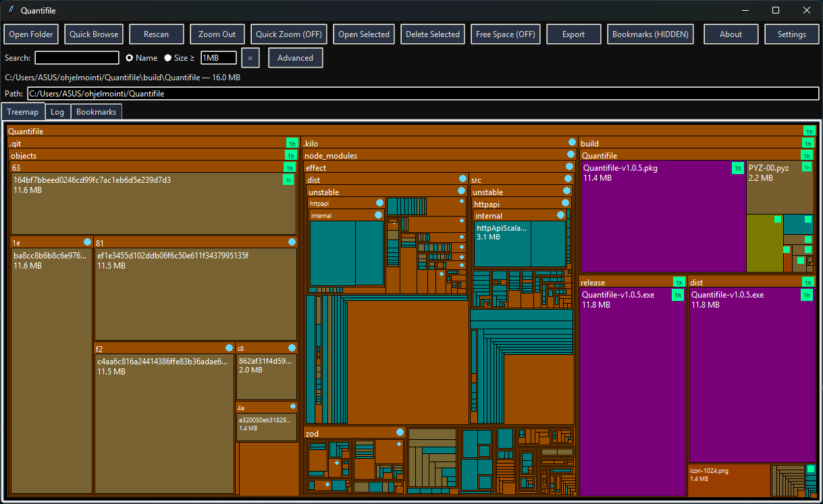
Task: Click the 1h badge on the objects folder
Action: [x=290, y=155]
